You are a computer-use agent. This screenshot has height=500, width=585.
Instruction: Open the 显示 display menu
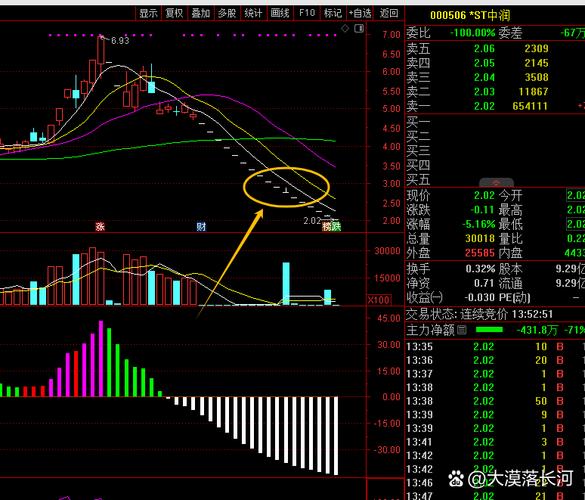tap(148, 13)
